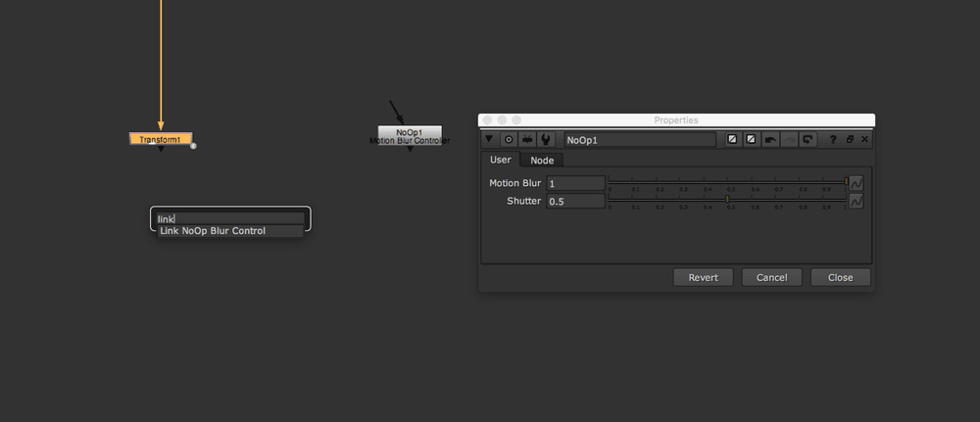Click the Motion Blur label

pos(515,183)
